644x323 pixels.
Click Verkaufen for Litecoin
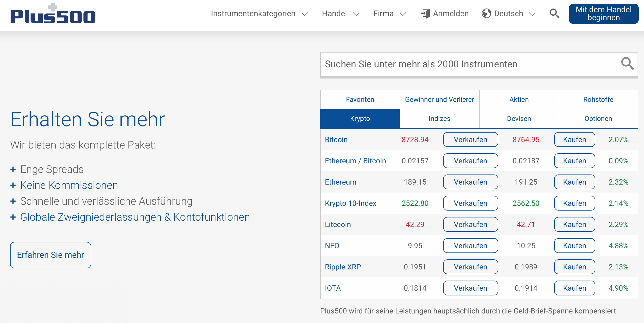470,224
